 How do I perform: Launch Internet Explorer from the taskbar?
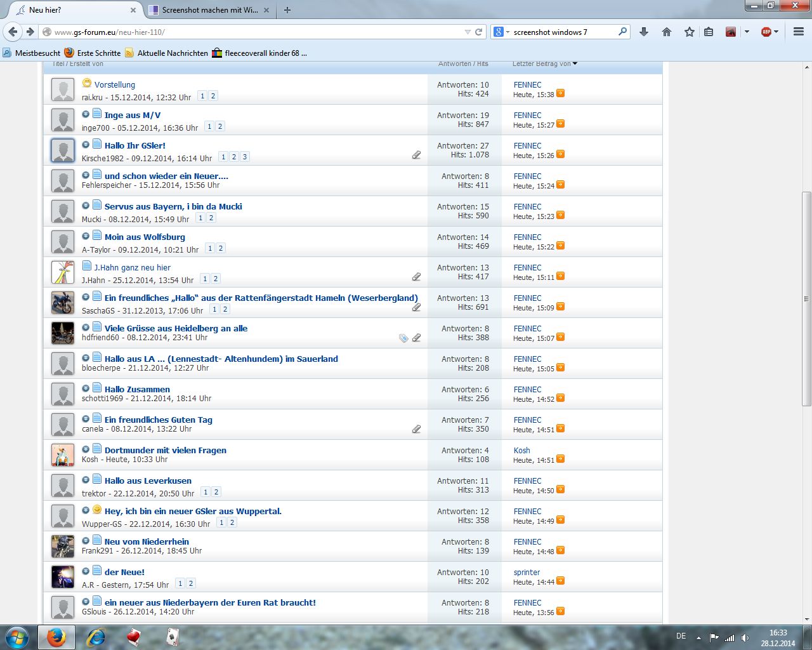point(96,637)
